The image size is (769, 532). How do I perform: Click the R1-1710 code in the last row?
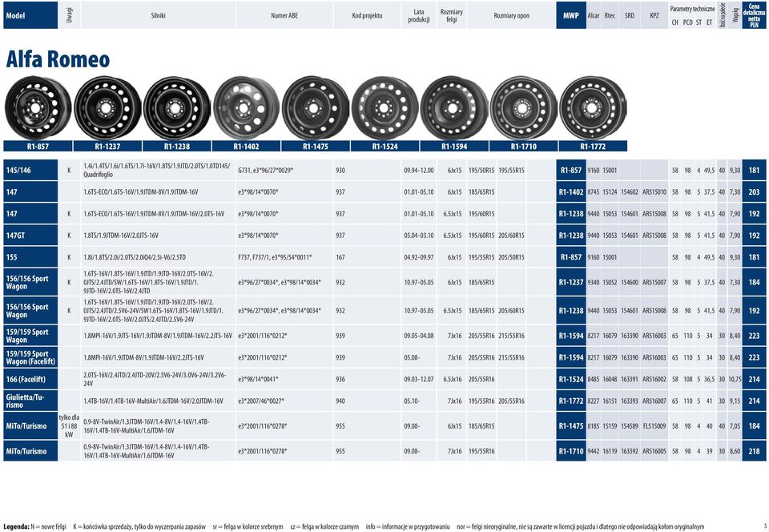pos(571,451)
